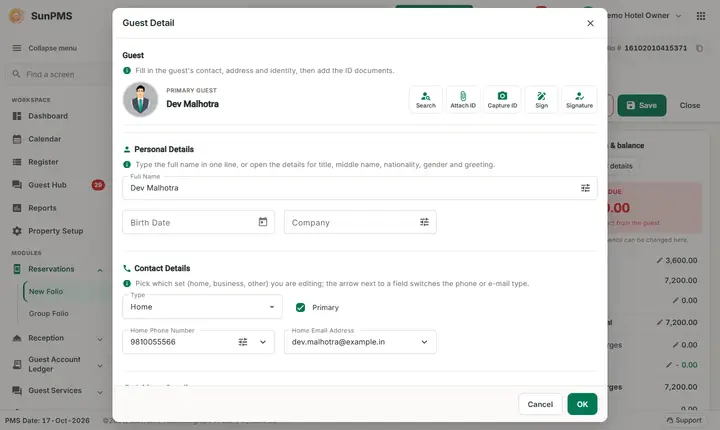Click Collapse menu hamburger icon

point(17,48)
